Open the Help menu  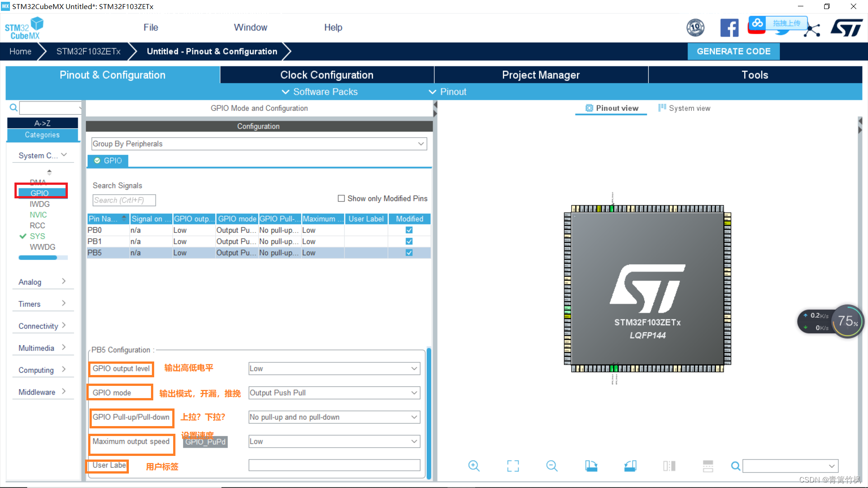333,28
